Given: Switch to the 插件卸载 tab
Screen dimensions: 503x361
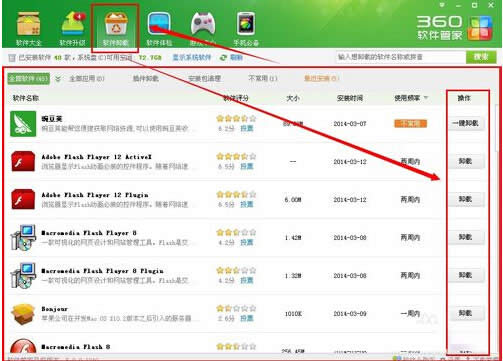Looking at the screenshot, I should coord(146,79).
